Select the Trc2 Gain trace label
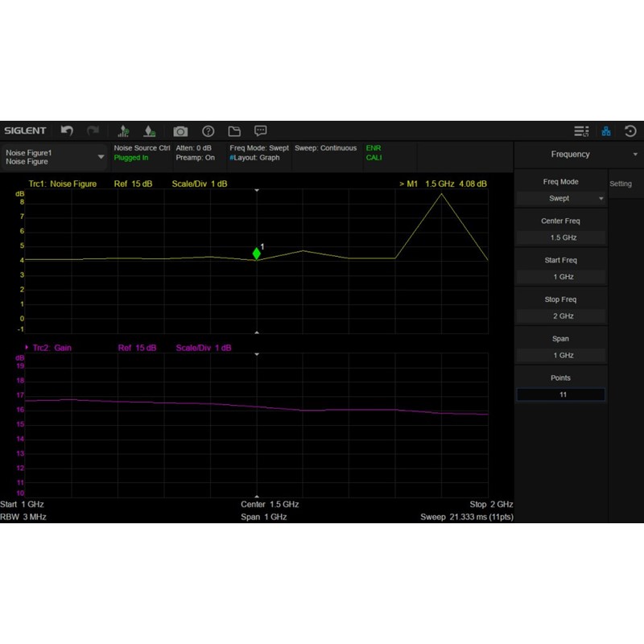Image resolution: width=644 pixels, height=644 pixels. pos(53,348)
